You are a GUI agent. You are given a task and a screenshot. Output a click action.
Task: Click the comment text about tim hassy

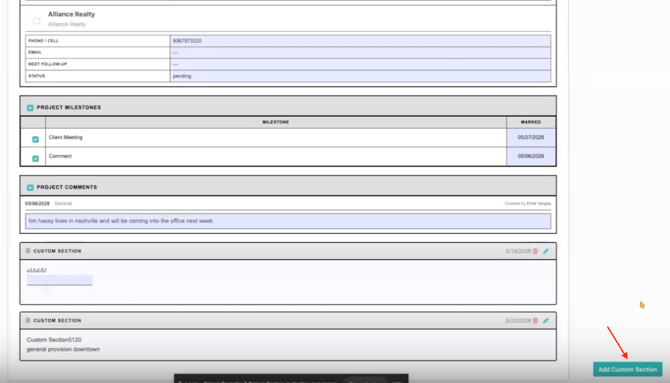click(288, 221)
